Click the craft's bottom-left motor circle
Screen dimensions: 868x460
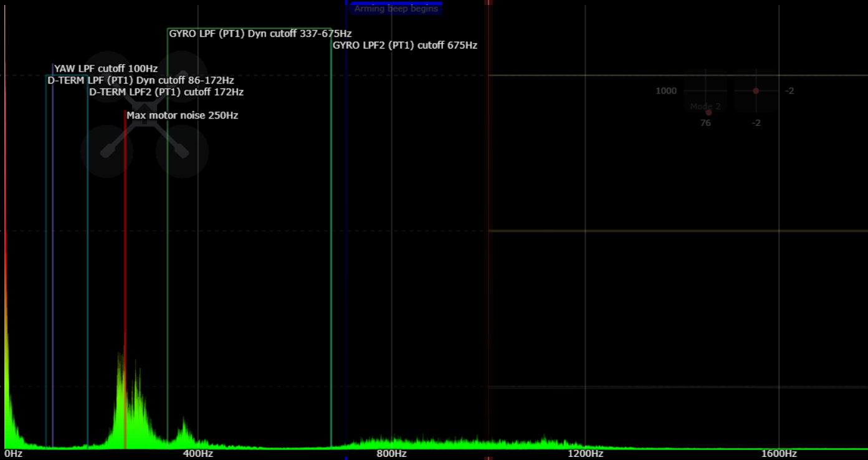[x=107, y=151]
